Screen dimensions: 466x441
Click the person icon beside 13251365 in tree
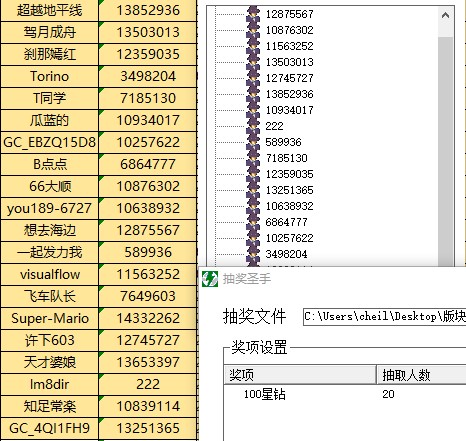[253, 190]
